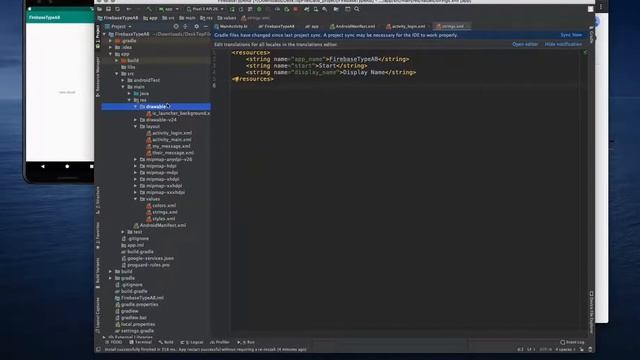Click the red Stop app icon
The image size is (640, 360).
pyautogui.click(x=296, y=9)
